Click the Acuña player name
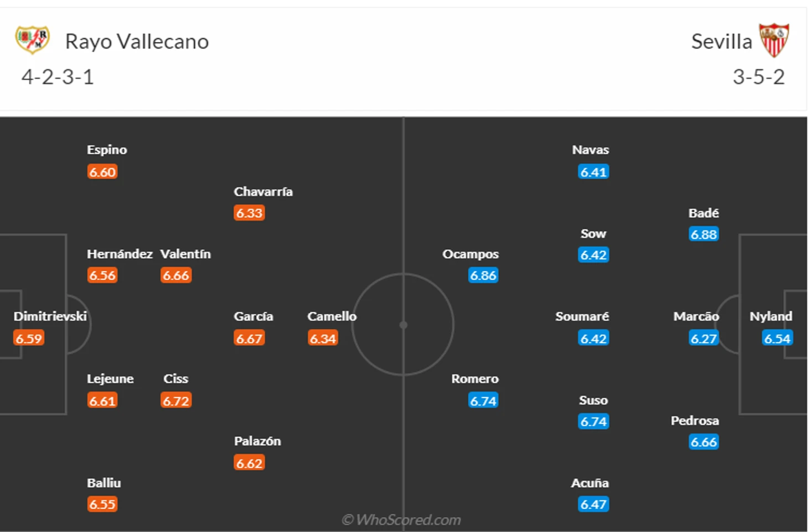808x532 pixels. (590, 483)
